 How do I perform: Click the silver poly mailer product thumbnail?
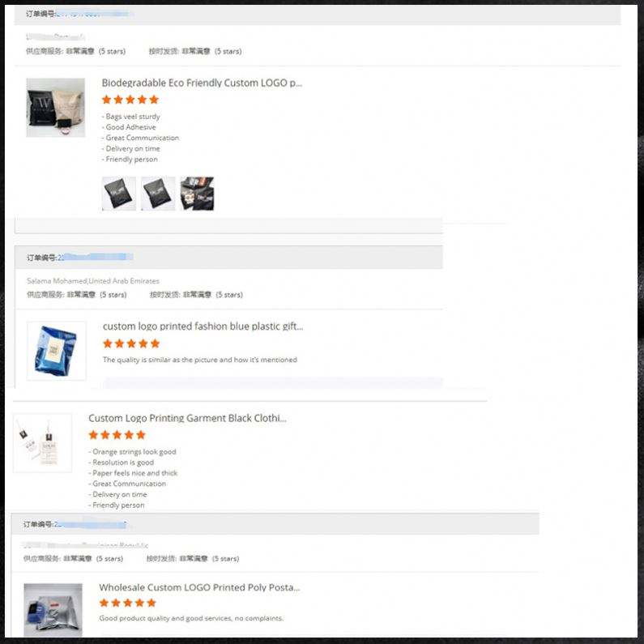pos(53,610)
